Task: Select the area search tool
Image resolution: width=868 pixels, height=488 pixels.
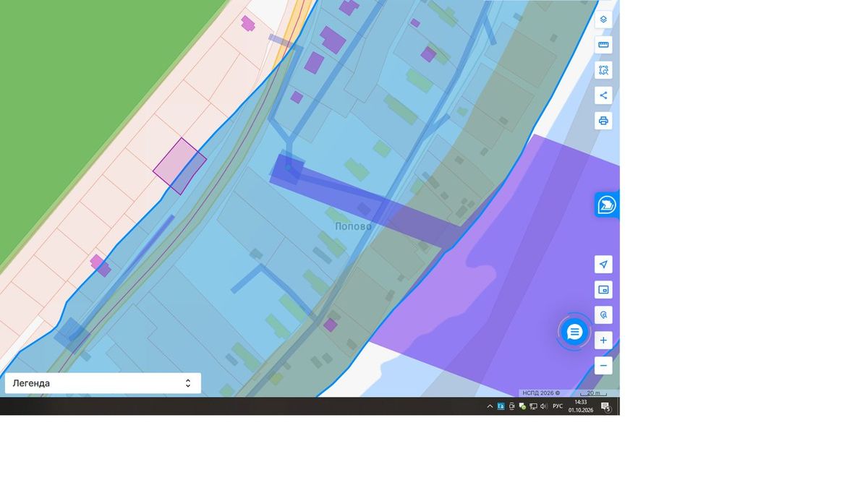Action: (x=603, y=70)
